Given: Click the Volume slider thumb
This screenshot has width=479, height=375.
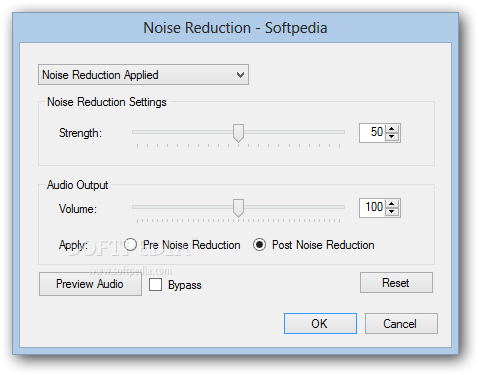Looking at the screenshot, I should tap(238, 208).
